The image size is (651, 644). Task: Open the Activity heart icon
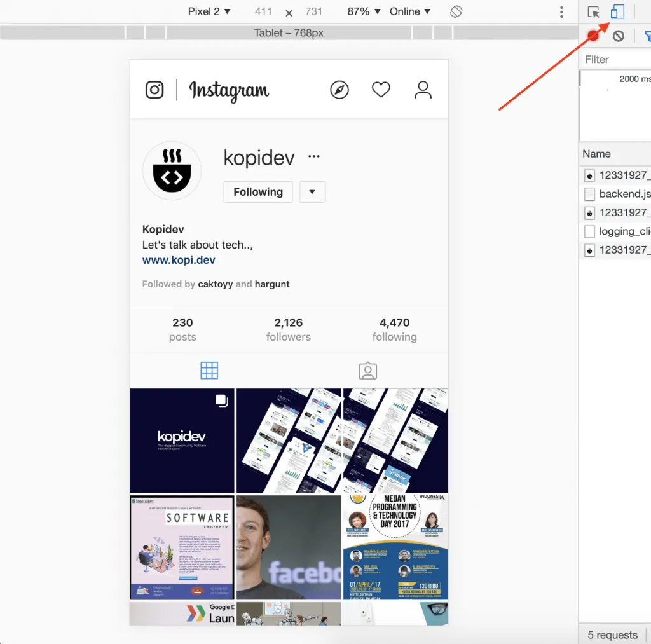coord(381,90)
